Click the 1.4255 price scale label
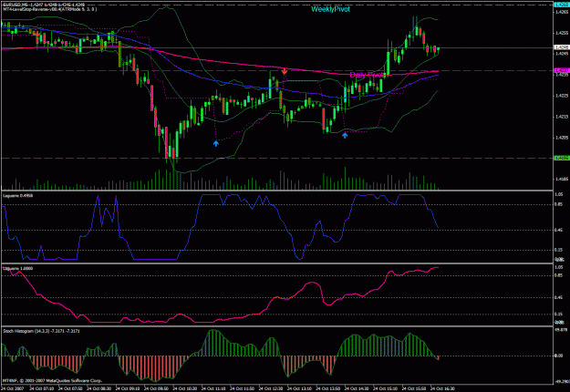570x392 pixels. [562, 33]
